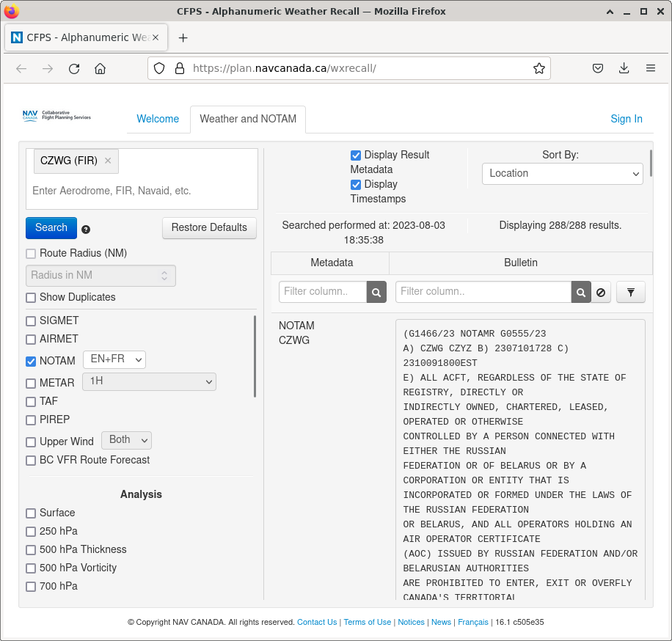The width and height of the screenshot is (672, 641).
Task: Click the help question mark beside Search
Action: [86, 229]
